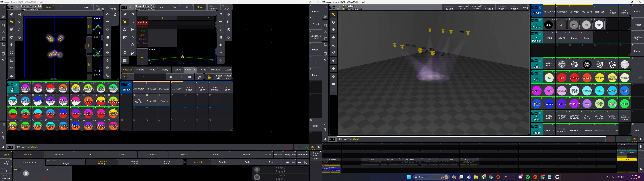Viewport: 644px width, 181px height.
Task: Select the Gobo tab in the encoder bar
Action: click(91, 155)
